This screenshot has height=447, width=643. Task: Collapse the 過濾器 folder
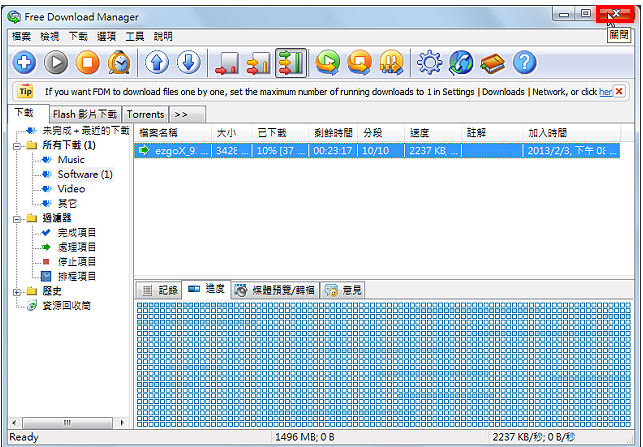tap(17, 219)
